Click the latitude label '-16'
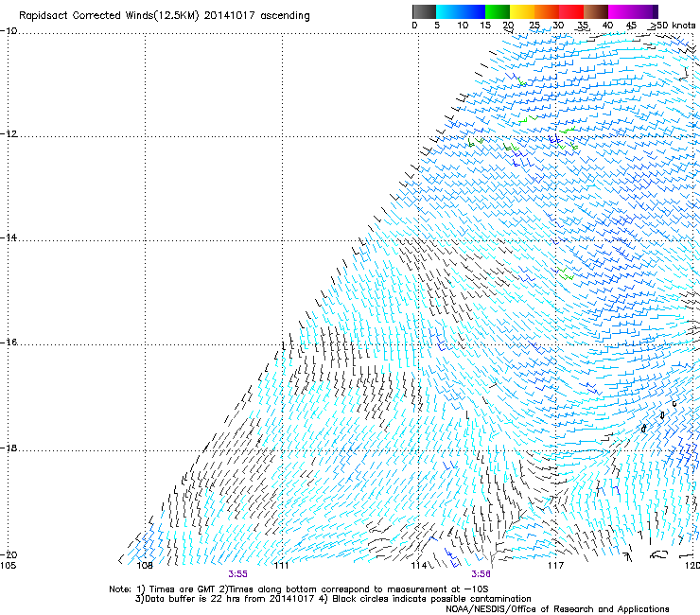The image size is (700, 615). (9, 343)
